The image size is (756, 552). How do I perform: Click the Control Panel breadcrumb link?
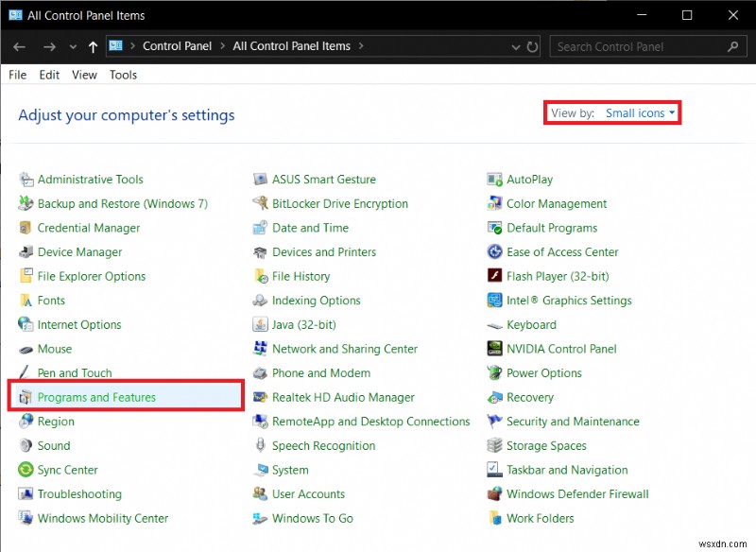coord(178,45)
